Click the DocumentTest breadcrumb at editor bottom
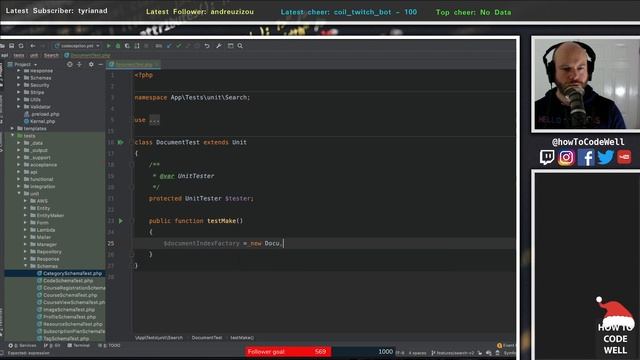 (207, 338)
